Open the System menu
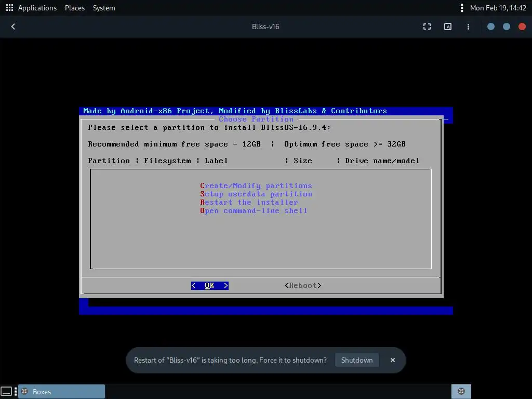 coord(104,8)
